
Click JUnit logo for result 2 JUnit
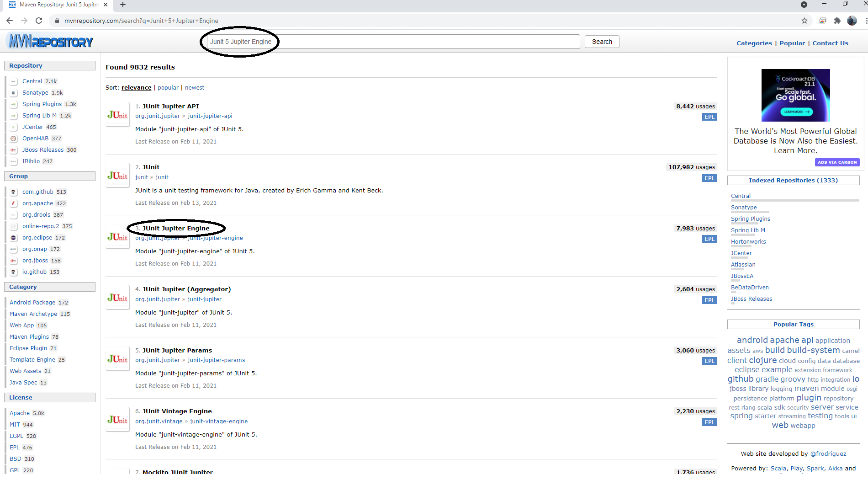pyautogui.click(x=117, y=176)
